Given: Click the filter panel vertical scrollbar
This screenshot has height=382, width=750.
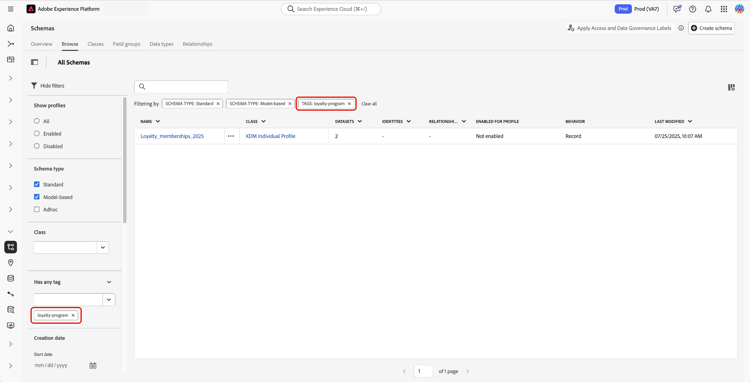Looking at the screenshot, I should (x=124, y=160).
